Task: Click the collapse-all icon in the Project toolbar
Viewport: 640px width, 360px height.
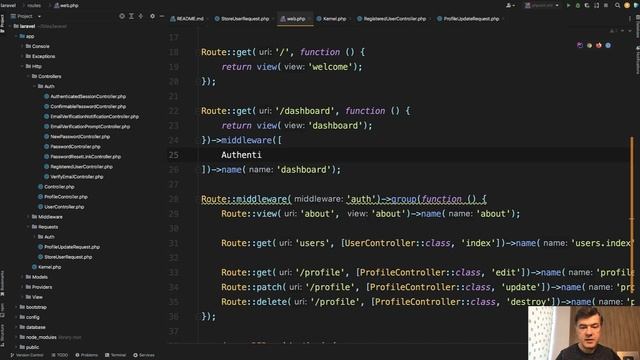Action: 141,16
